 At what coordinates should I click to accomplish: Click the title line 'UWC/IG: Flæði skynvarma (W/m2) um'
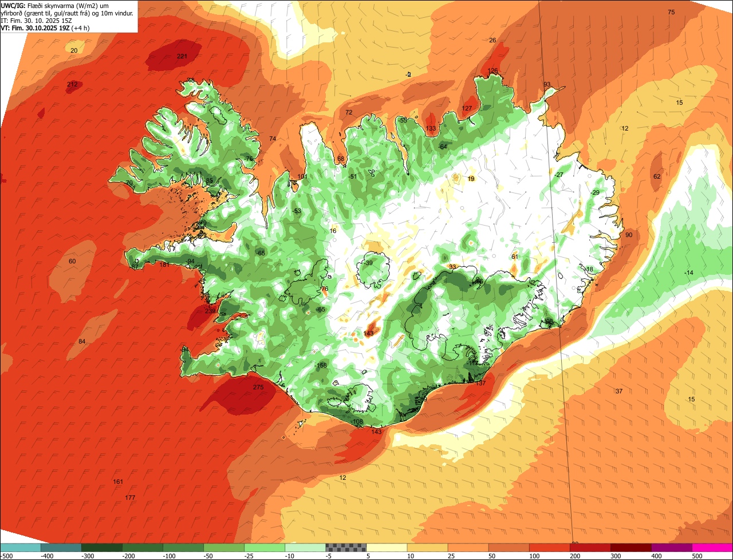point(54,5)
